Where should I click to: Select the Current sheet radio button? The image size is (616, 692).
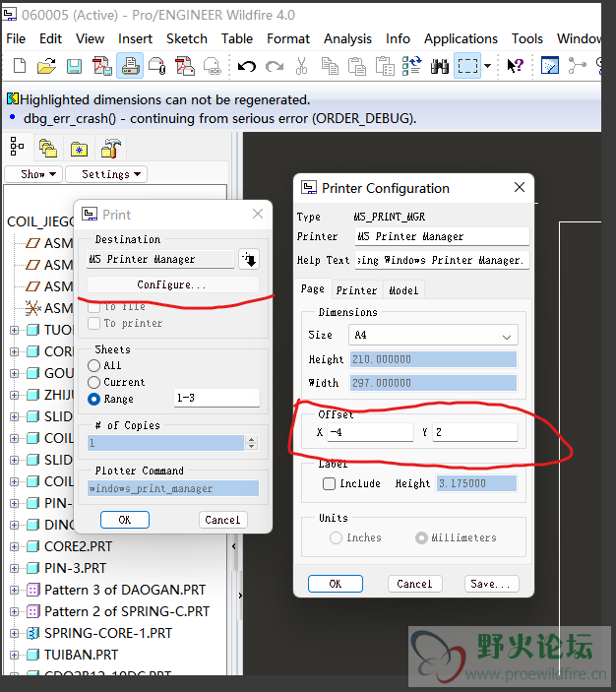pyautogui.click(x=94, y=382)
